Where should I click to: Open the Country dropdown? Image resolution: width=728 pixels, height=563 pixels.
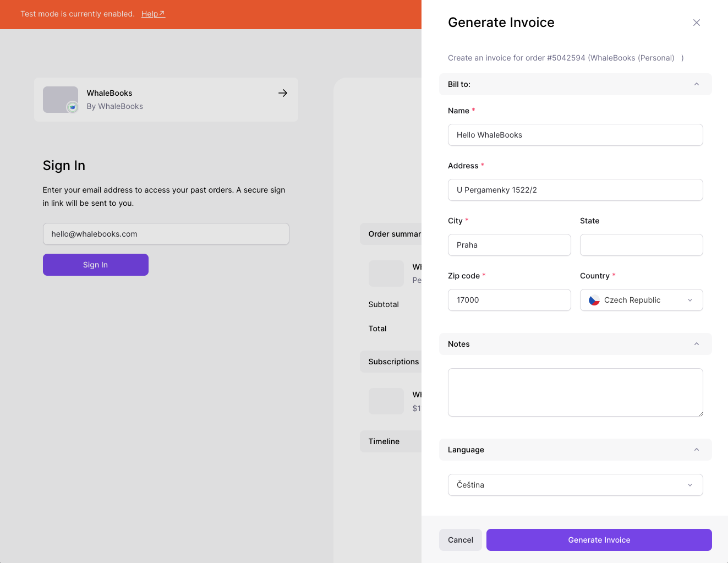642,300
